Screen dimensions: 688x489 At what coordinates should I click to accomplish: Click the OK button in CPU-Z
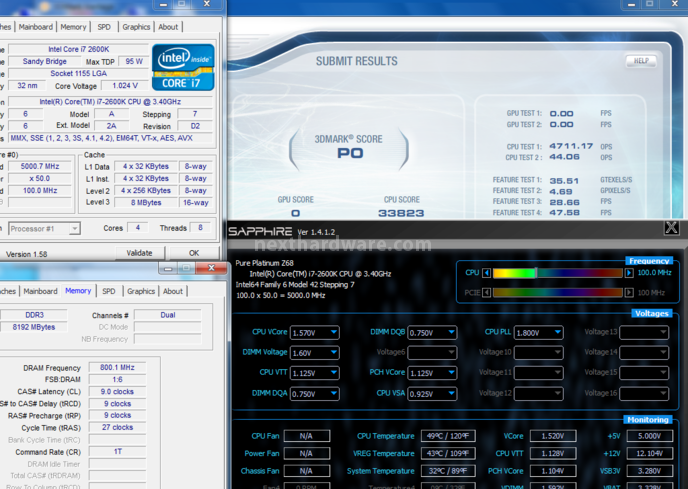(194, 253)
